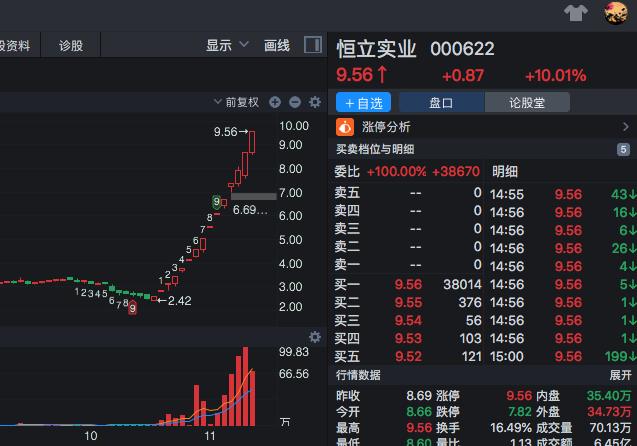Image resolution: width=637 pixels, height=446 pixels.
Task: Select the 卖一 ask row
Action: 408,265
